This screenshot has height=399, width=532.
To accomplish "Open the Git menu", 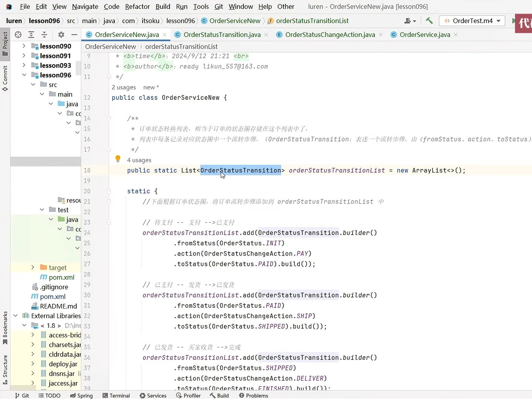I will [x=219, y=6].
